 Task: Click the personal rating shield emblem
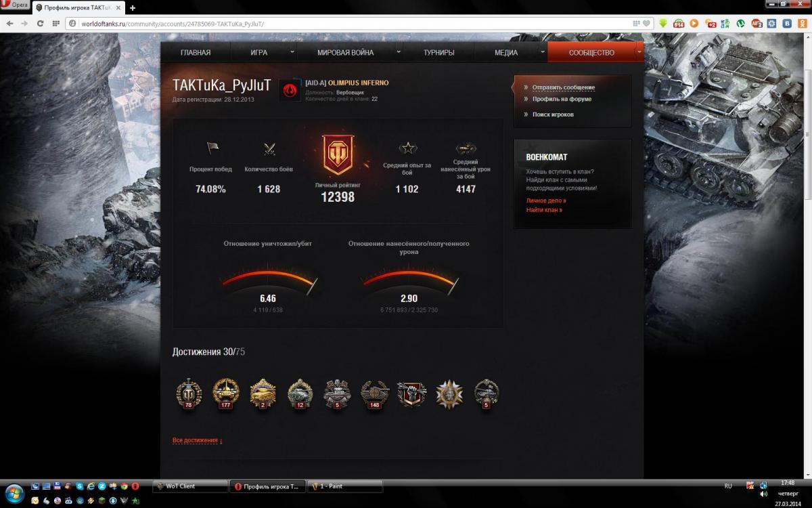[x=336, y=156]
